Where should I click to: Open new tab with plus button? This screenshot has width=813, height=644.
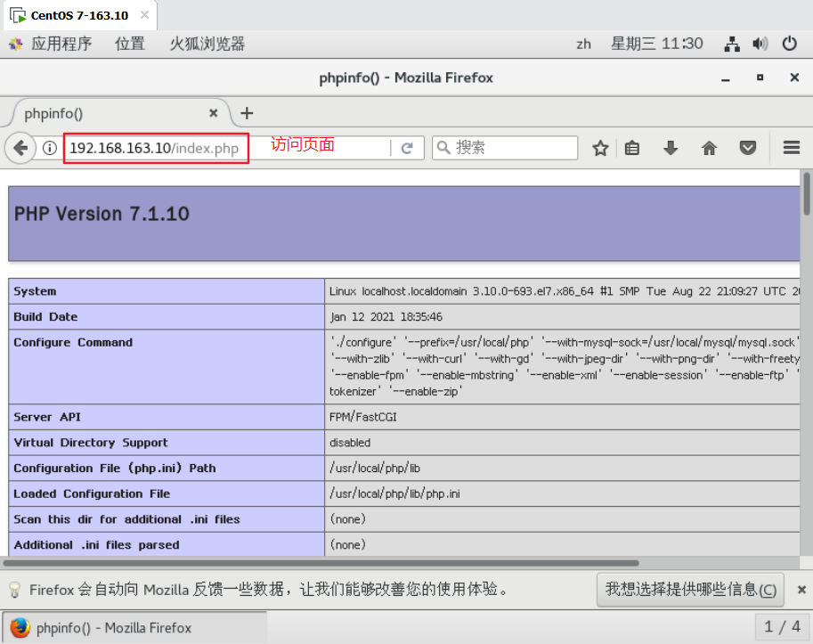(x=247, y=113)
